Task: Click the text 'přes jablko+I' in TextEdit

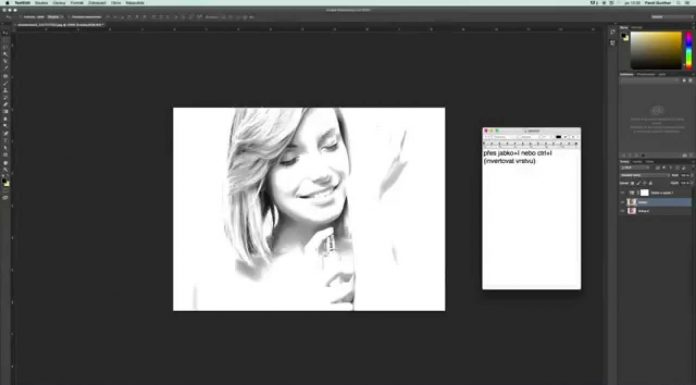Action: 501,153
